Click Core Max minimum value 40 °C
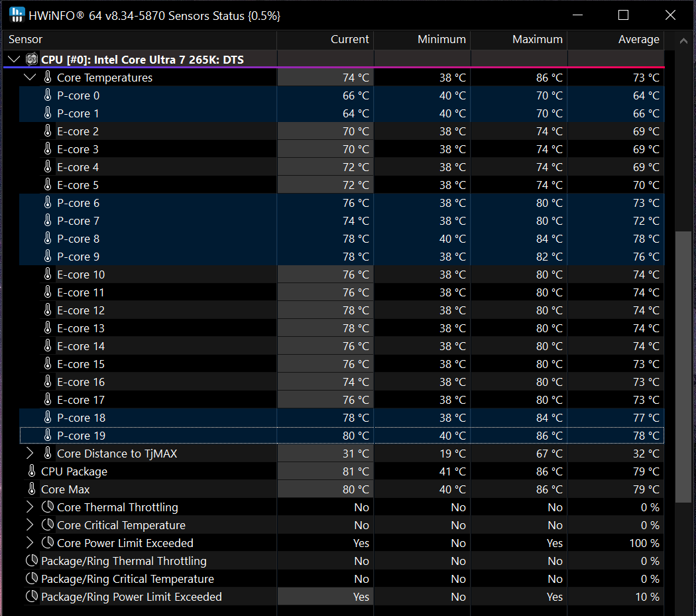Viewport: 696px width, 616px height. tap(452, 489)
